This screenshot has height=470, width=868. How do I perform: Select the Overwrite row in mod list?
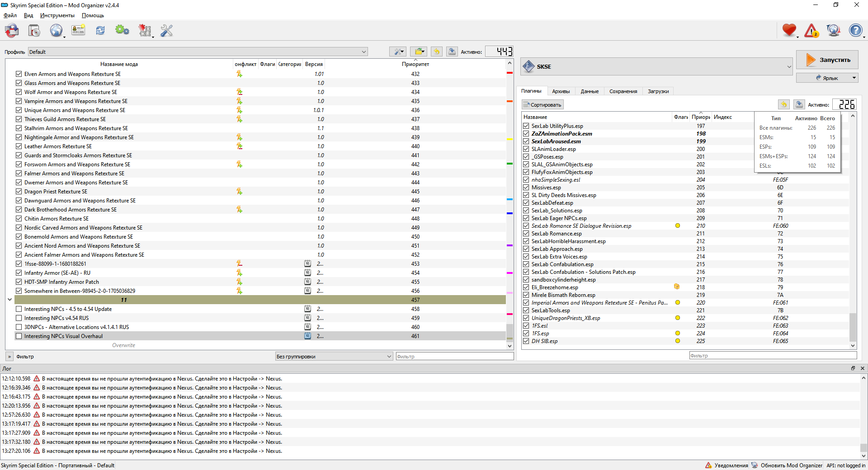click(260, 345)
